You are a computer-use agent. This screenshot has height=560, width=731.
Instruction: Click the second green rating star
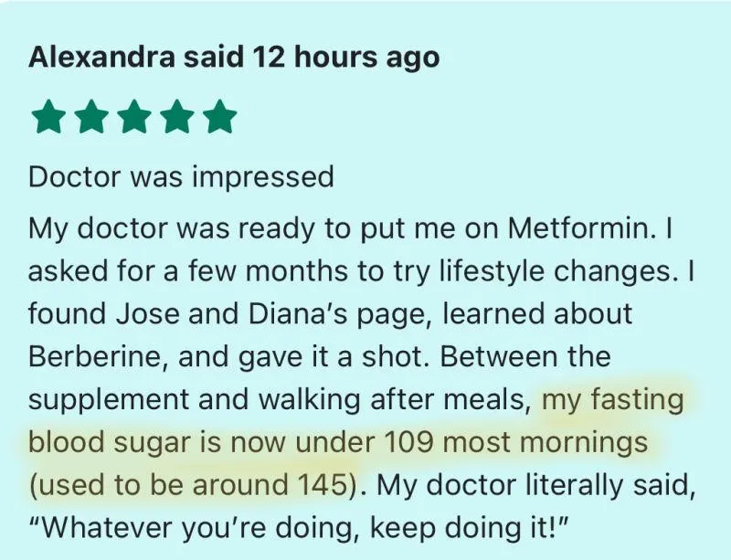coord(90,117)
